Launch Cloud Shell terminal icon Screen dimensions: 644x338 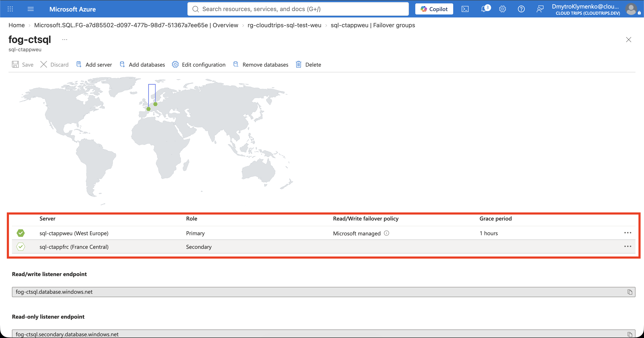coord(465,9)
